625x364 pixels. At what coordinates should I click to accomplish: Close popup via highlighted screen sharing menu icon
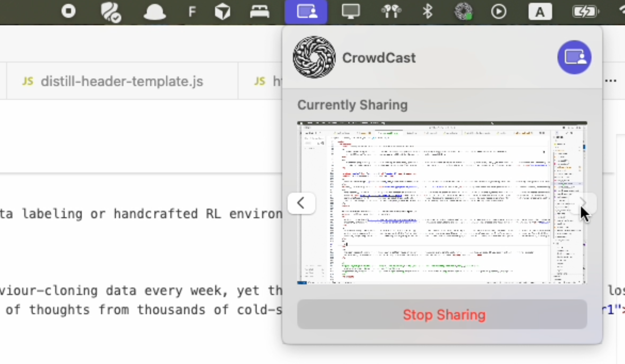(306, 12)
